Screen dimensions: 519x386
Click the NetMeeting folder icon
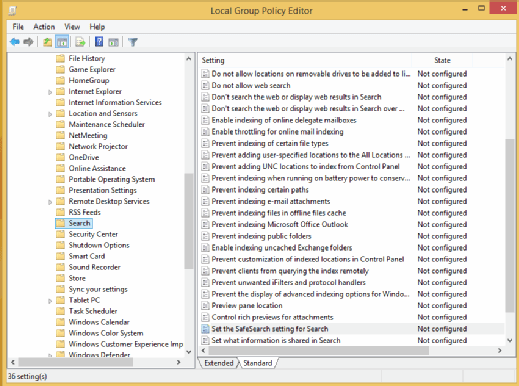(60, 135)
